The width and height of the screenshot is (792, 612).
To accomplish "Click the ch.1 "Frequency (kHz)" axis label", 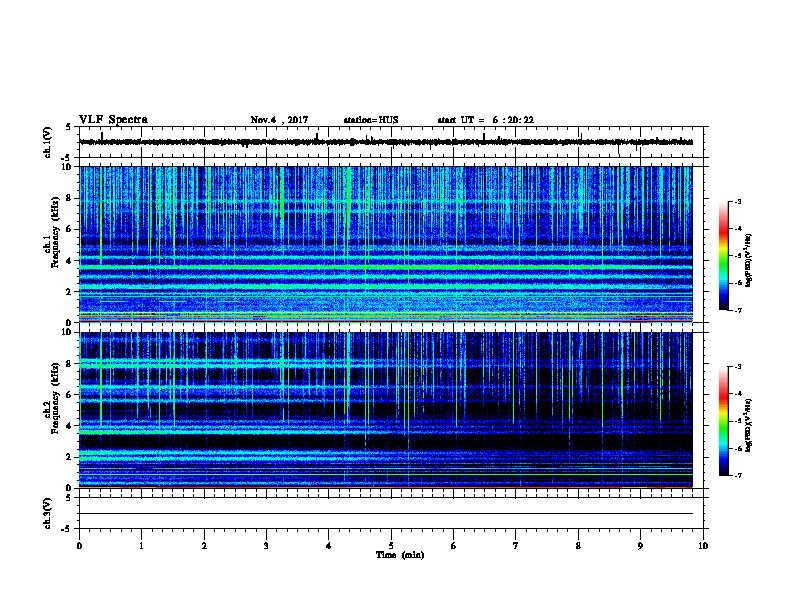I will (x=55, y=233).
